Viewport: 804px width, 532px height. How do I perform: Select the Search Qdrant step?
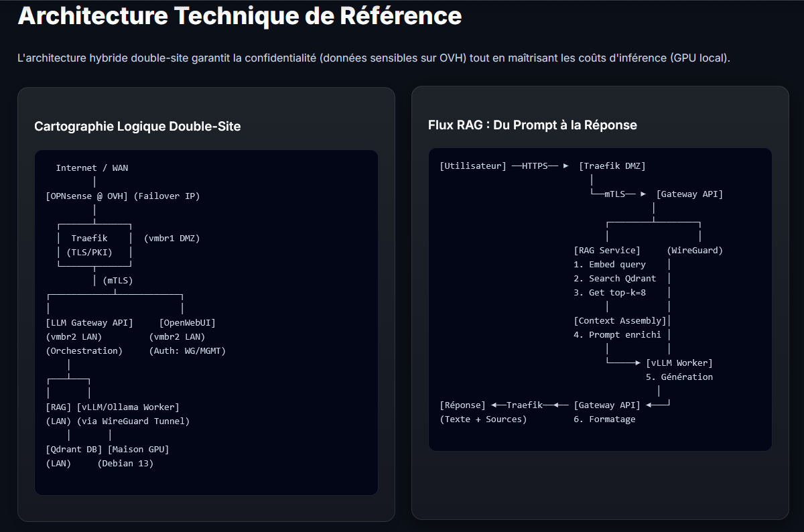point(614,279)
